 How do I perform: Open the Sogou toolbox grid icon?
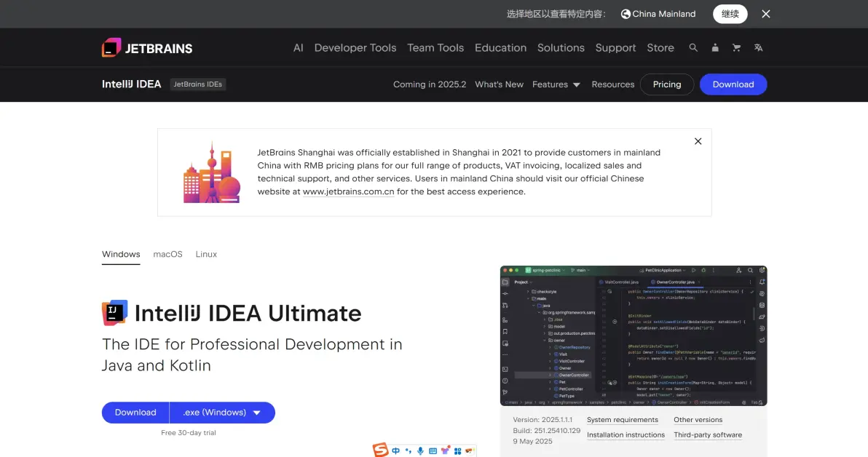coord(458,451)
